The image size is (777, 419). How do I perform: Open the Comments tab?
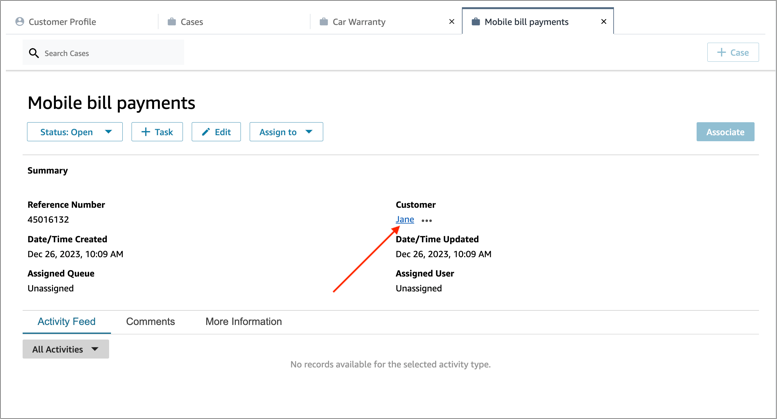(150, 322)
